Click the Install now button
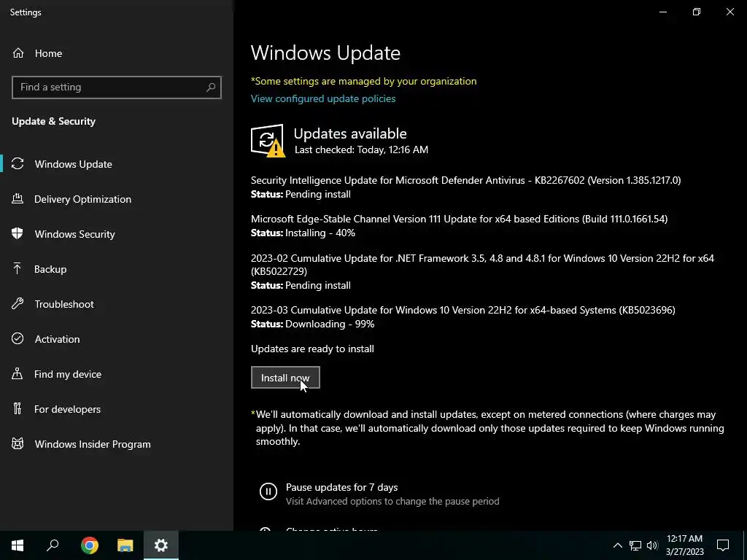 tap(285, 377)
